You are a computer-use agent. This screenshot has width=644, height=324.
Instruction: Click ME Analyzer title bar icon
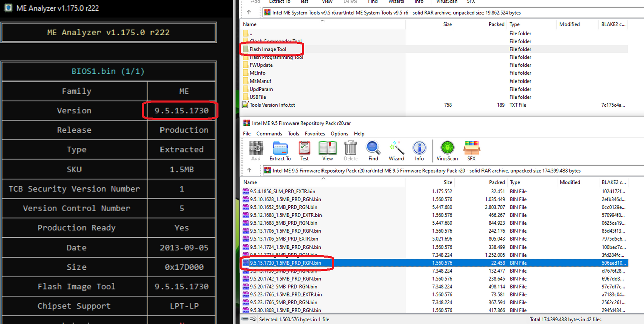[x=8, y=8]
